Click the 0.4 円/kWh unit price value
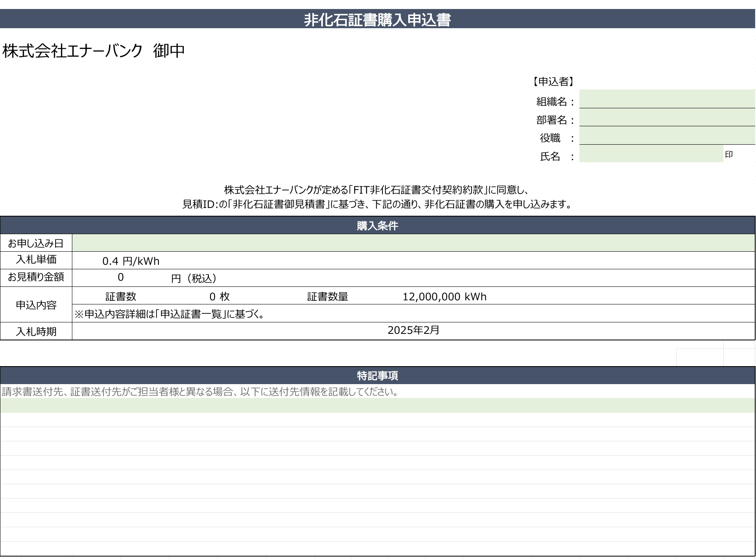This screenshot has width=756, height=559. click(131, 261)
